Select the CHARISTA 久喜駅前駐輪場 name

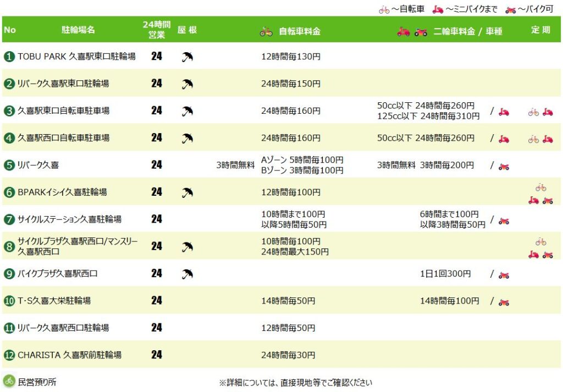(69, 355)
